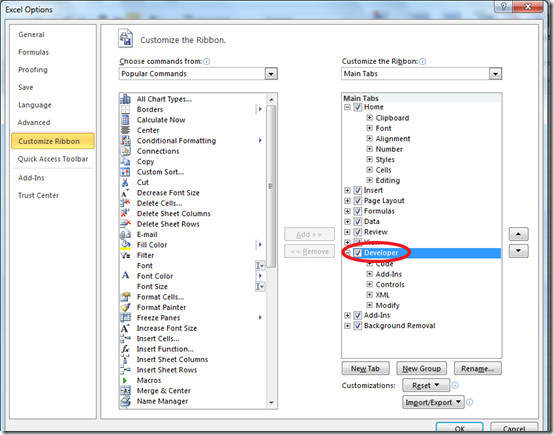Click the Merge & Center icon
Image resolution: width=554 pixels, height=435 pixels.
(x=125, y=390)
